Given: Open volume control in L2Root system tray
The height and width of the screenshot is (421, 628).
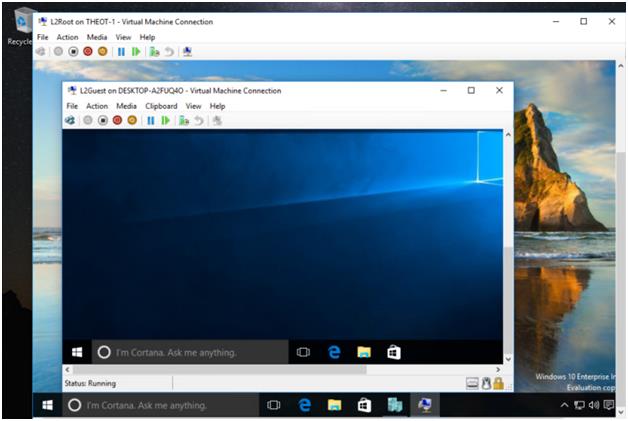Looking at the screenshot, I should click(x=594, y=405).
